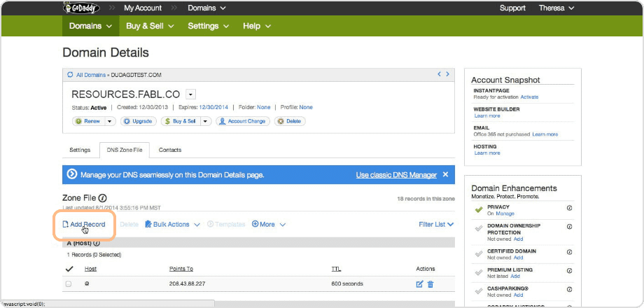Screen dimensions: 644x308
Task: Sort records by Points To column header
Action: (181, 269)
